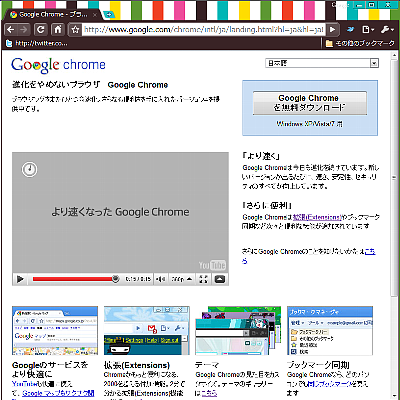This screenshot has height=400, width=400.
Task: Click the folder icon of other bookmarks
Action: (x=329, y=43)
